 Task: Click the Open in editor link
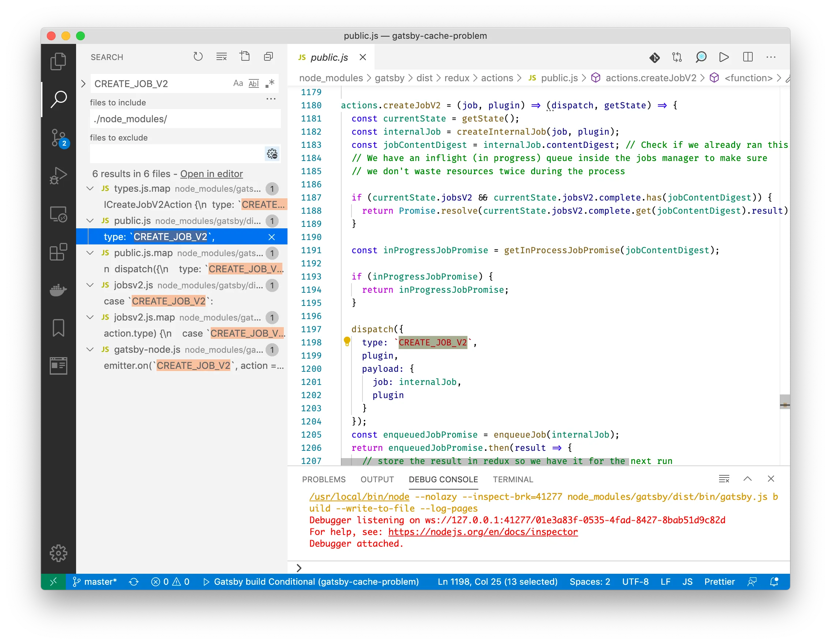[211, 174]
